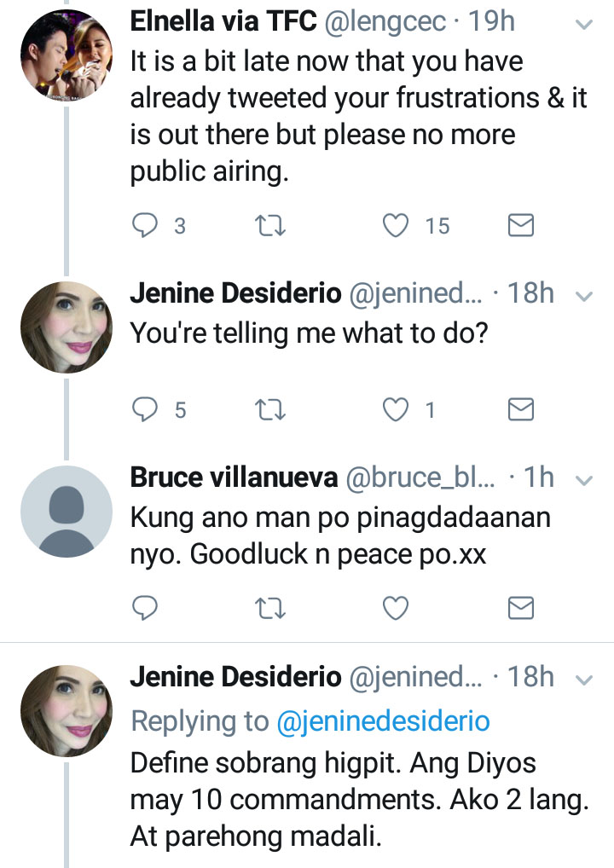Retweet Elnella via TFC's tweet
This screenshot has width=614, height=868.
[x=270, y=225]
